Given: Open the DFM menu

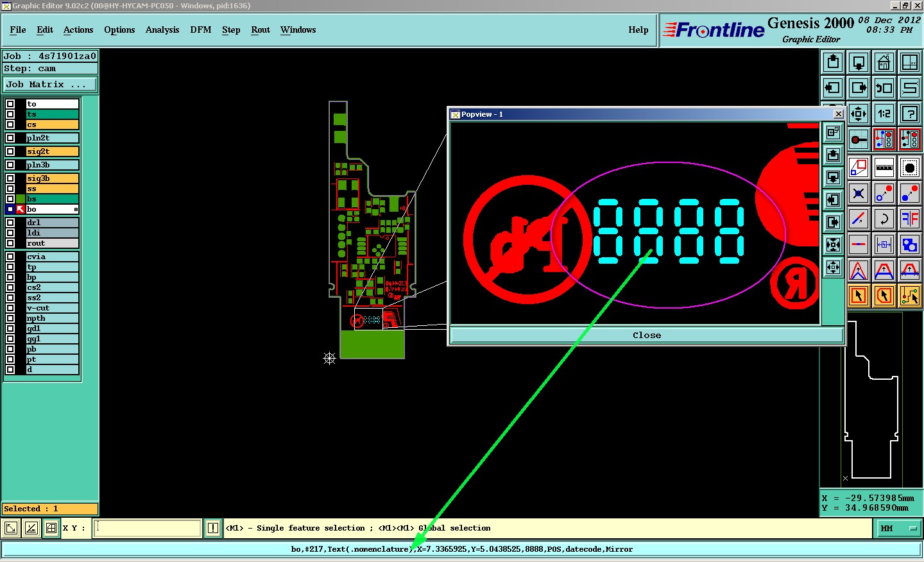Looking at the screenshot, I should point(201,30).
